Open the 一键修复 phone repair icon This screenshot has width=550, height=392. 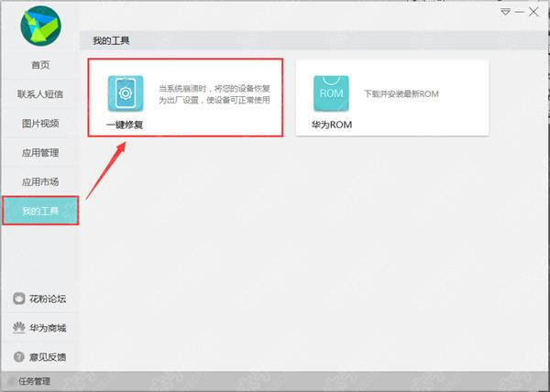126,93
